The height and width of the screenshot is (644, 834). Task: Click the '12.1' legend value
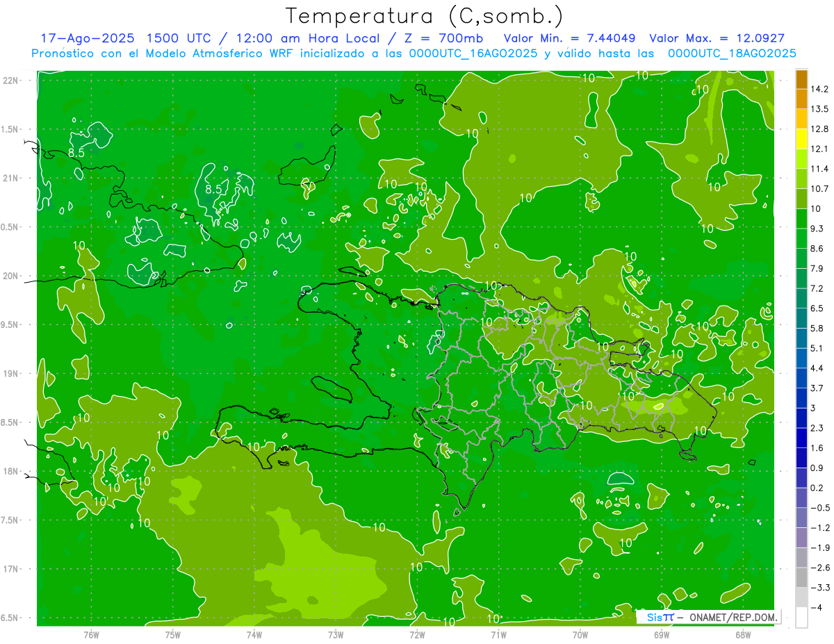click(820, 149)
